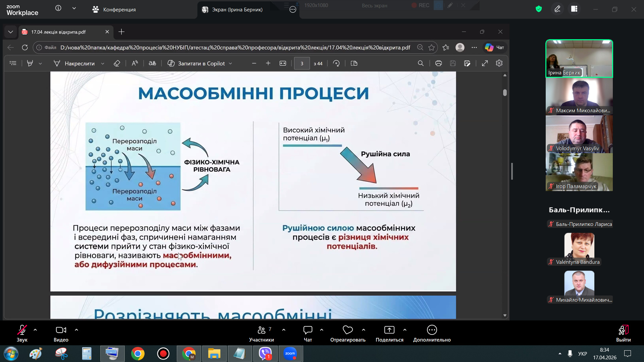Add this page to browser favorites
The image size is (644, 362).
(x=432, y=48)
